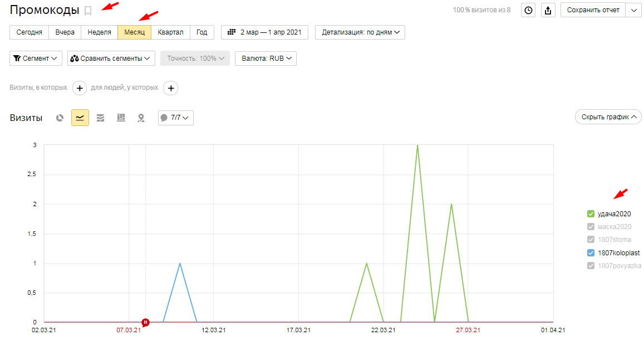Click the red annotation marker on timeline
The width and height of the screenshot is (644, 340).
[x=145, y=322]
